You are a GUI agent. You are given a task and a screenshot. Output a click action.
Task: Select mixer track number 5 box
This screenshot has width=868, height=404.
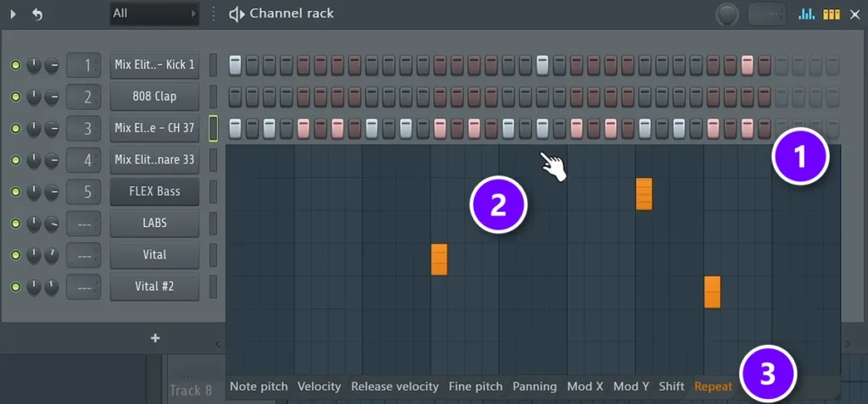click(84, 191)
